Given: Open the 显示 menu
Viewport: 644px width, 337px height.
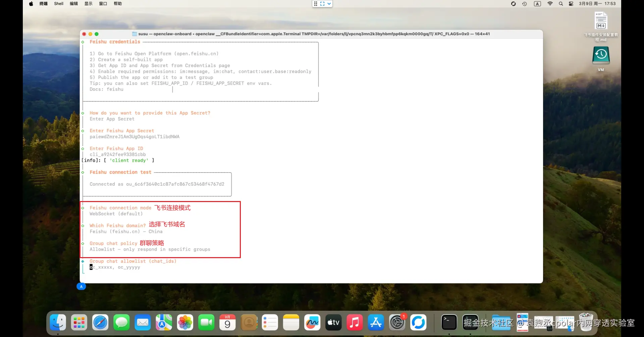Looking at the screenshot, I should pos(89,4).
